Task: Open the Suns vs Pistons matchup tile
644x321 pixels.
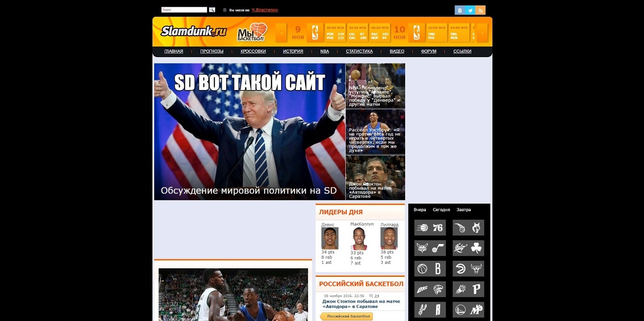Action: click(x=468, y=289)
